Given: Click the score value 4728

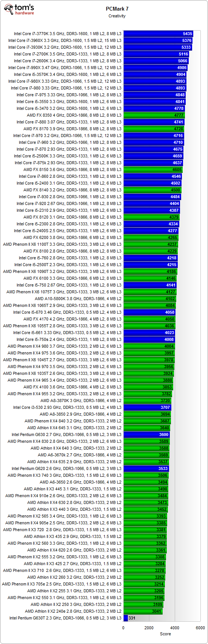Looking at the screenshot, I should (x=179, y=129).
